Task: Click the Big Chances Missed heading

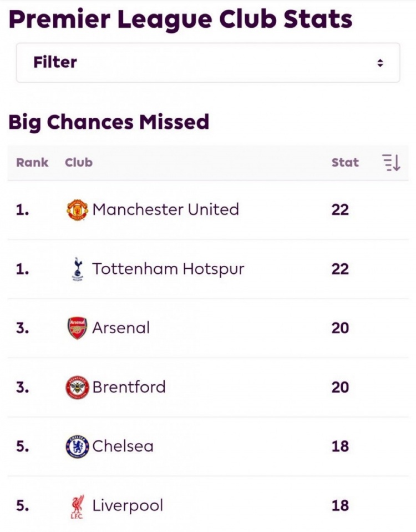Action: (109, 123)
